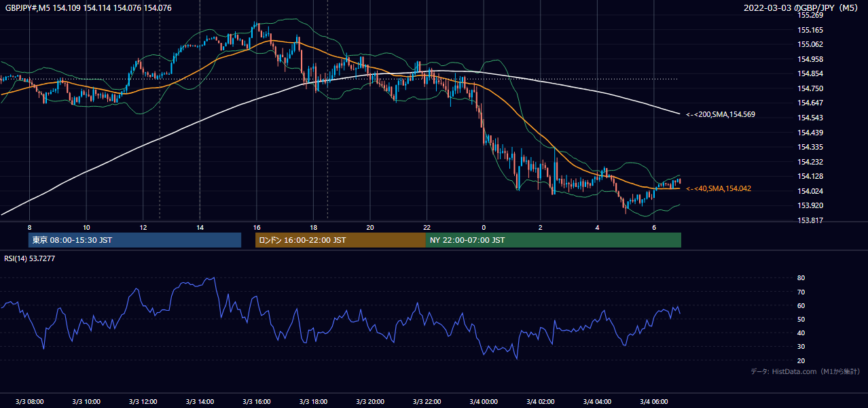Click RSI axis level 50
The width and height of the screenshot is (868, 408).
(x=801, y=319)
